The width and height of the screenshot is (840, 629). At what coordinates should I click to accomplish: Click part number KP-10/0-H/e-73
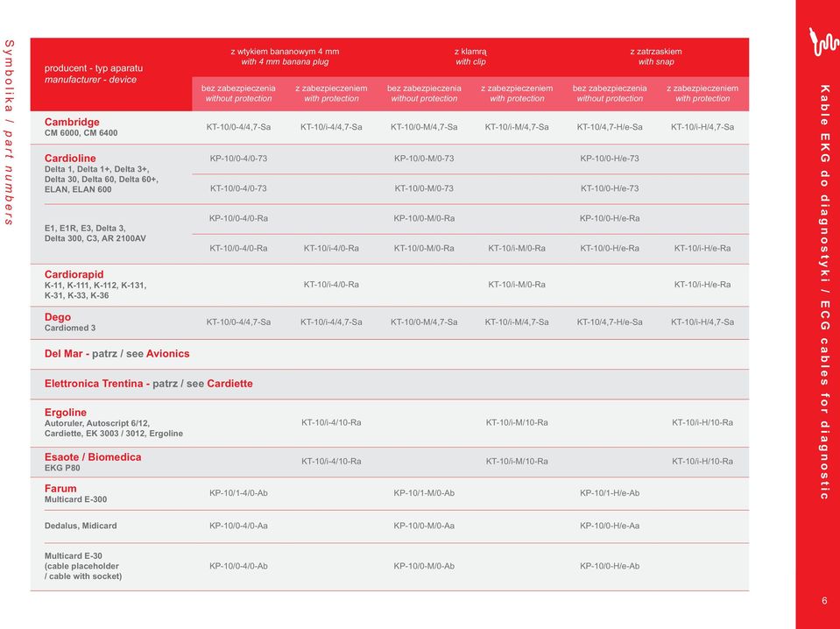pos(610,159)
